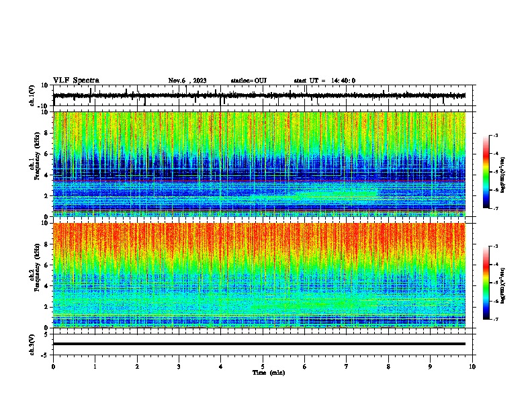Click the "-7" label on the lower color bar
The image size is (532, 411).
(x=495, y=320)
